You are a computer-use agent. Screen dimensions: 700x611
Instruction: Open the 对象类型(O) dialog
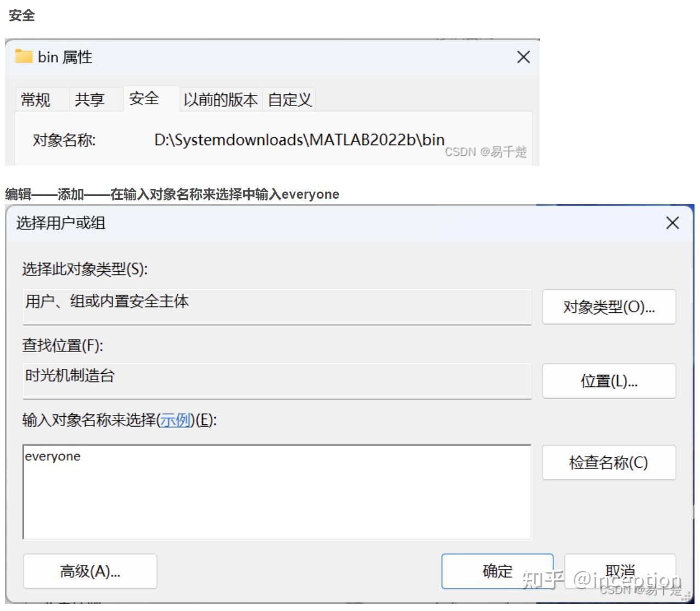pos(608,307)
